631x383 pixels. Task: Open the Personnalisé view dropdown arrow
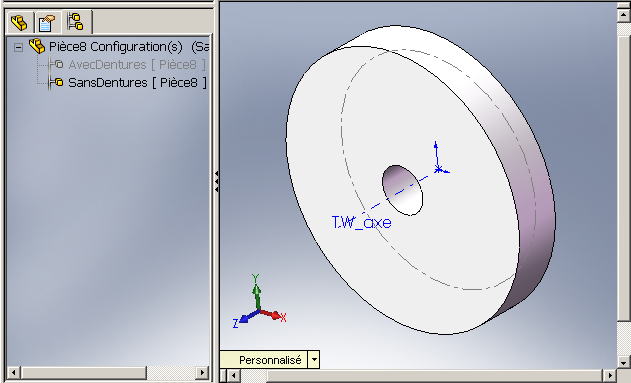coord(314,359)
